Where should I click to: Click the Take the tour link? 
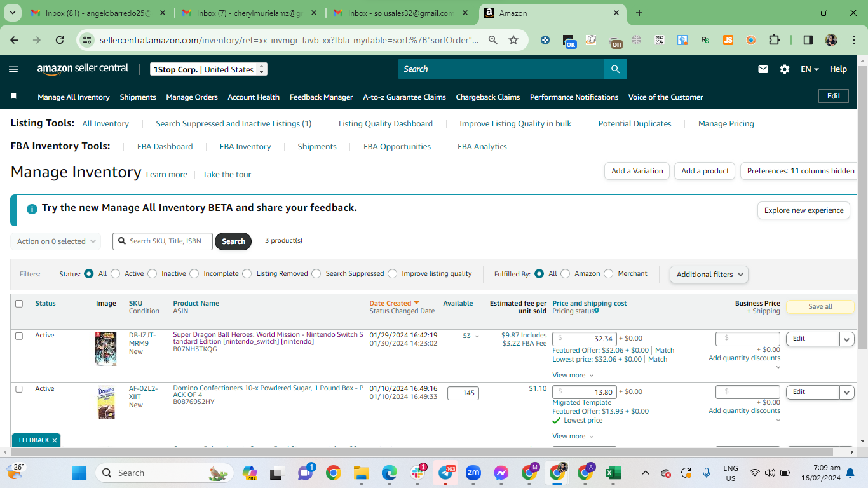(x=227, y=175)
